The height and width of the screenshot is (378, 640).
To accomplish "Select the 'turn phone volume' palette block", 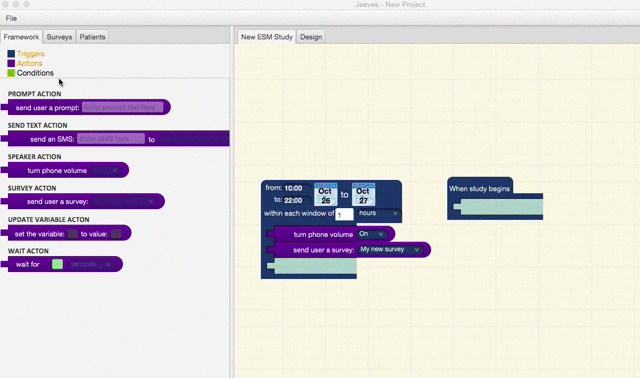I will (x=65, y=170).
